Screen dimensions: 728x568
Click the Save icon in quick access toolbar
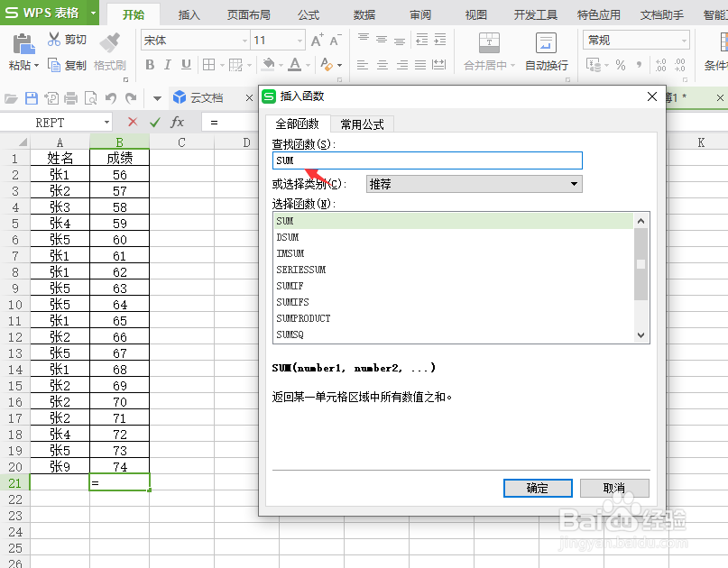(x=31, y=97)
